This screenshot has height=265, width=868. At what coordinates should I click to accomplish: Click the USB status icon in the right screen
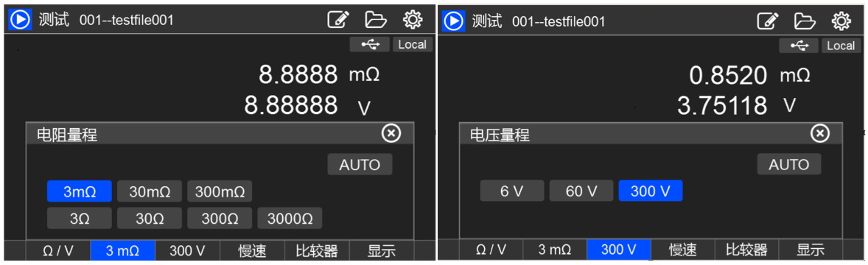pos(799,46)
